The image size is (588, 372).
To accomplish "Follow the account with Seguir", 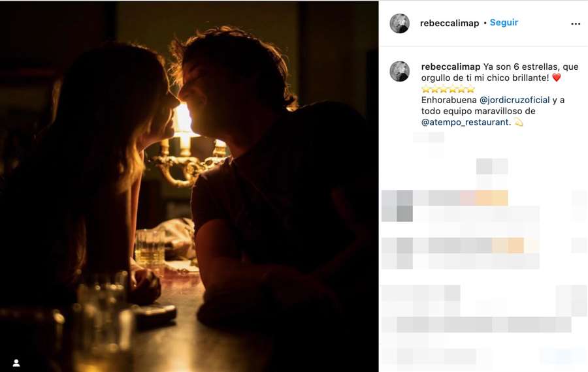I will point(504,22).
